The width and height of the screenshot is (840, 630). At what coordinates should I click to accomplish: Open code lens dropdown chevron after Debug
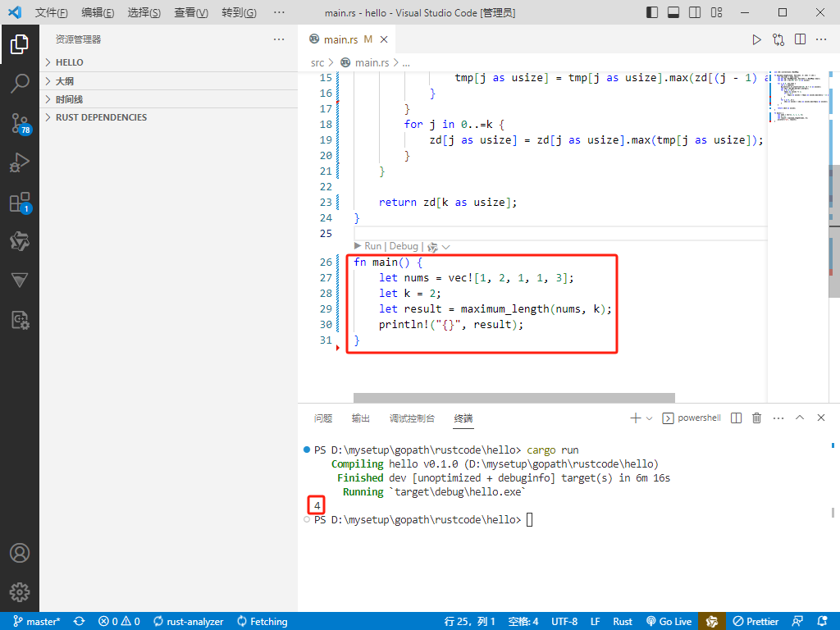click(x=445, y=247)
